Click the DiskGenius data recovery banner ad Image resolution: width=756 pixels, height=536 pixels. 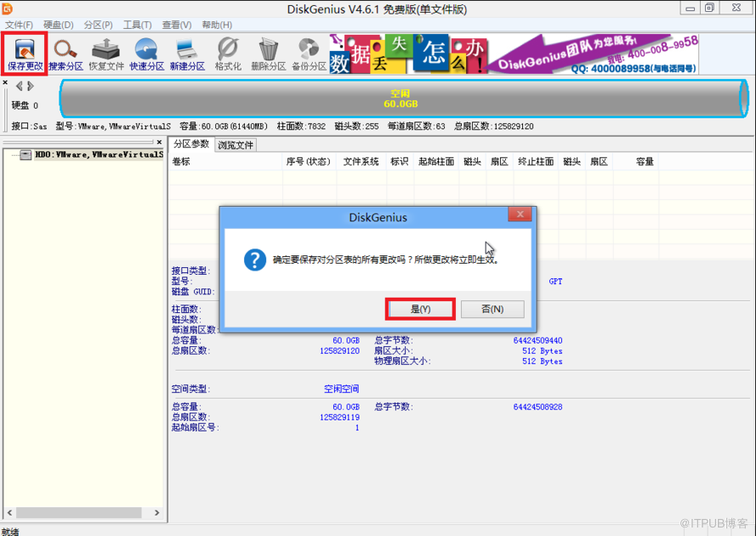514,54
